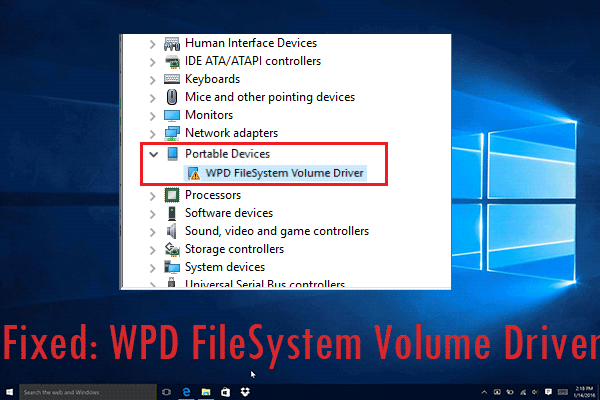Click the Monitors category icon
This screenshot has height=400, width=600.
tap(170, 115)
